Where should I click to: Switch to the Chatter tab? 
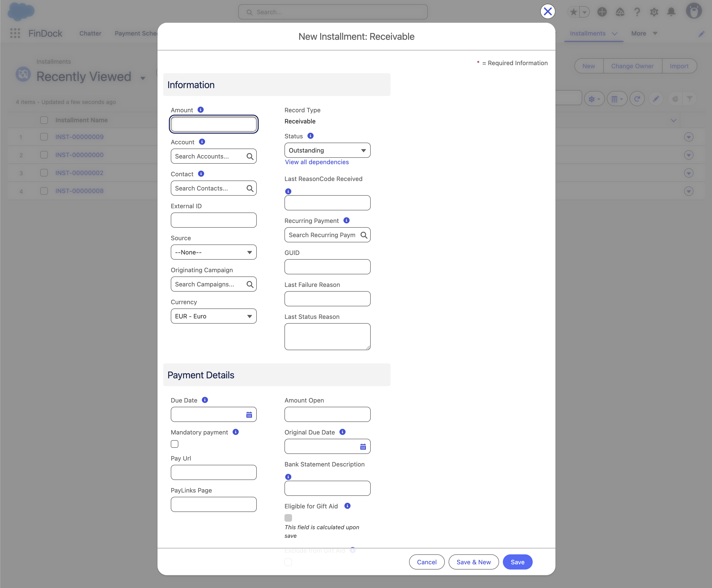click(90, 33)
